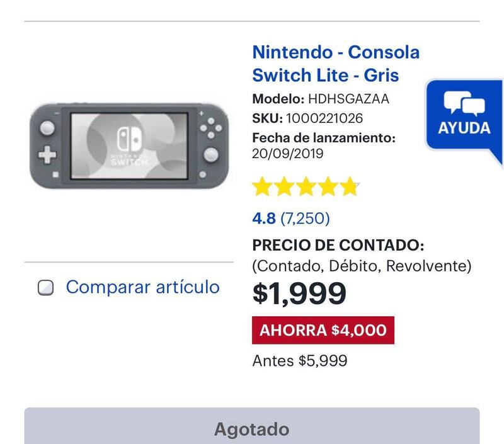Select the $1,999 price text

pyautogui.click(x=299, y=293)
